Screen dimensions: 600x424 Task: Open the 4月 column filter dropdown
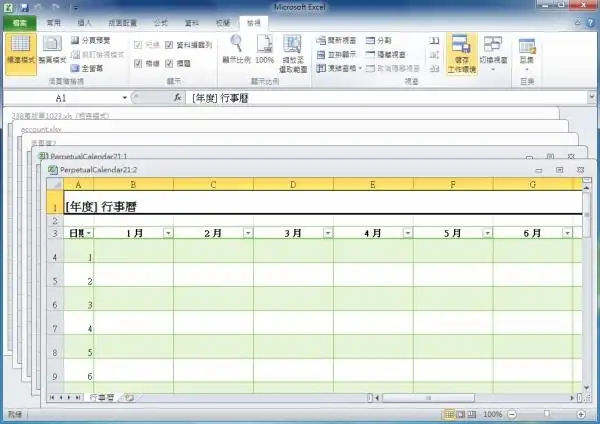pyautogui.click(x=408, y=233)
